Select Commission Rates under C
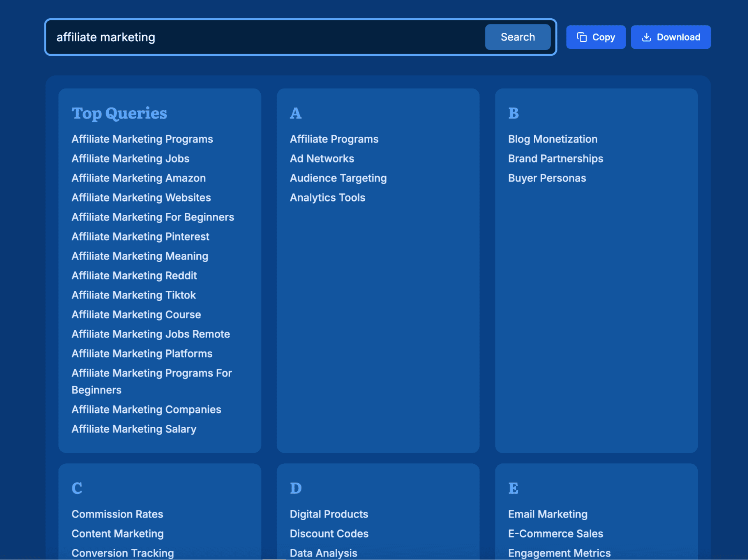748x560 pixels. pos(117,514)
